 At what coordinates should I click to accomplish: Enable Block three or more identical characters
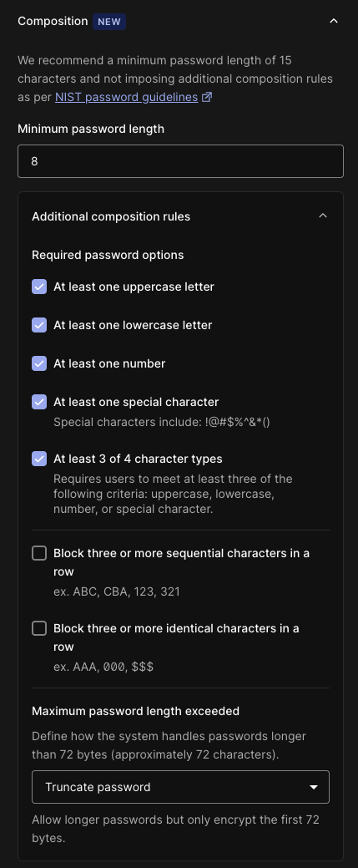pos(39,628)
